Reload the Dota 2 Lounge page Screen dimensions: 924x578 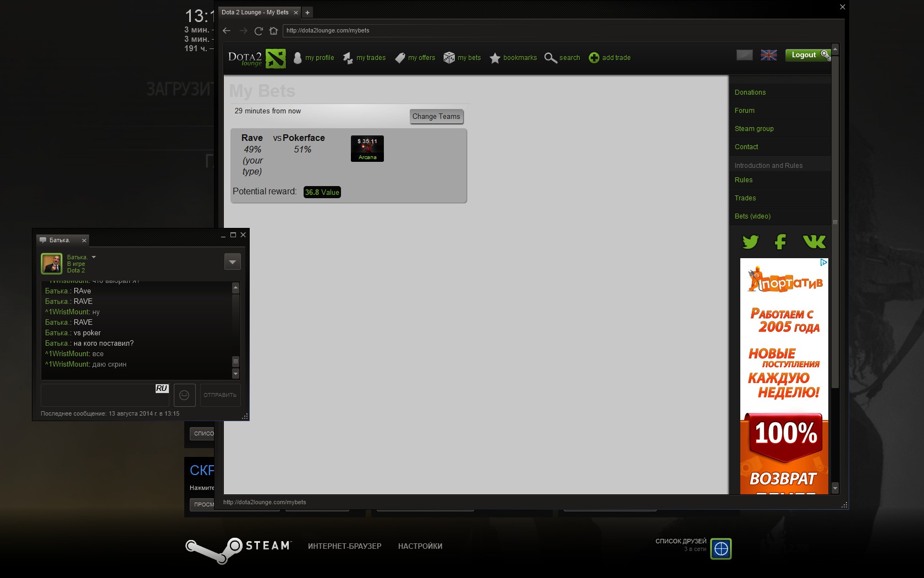258,31
